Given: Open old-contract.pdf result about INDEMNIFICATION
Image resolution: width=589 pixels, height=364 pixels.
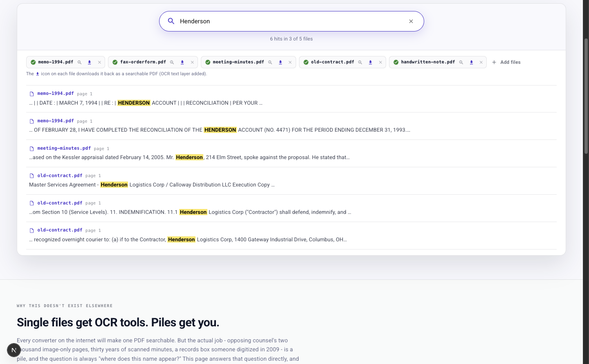Looking at the screenshot, I should click(x=60, y=203).
